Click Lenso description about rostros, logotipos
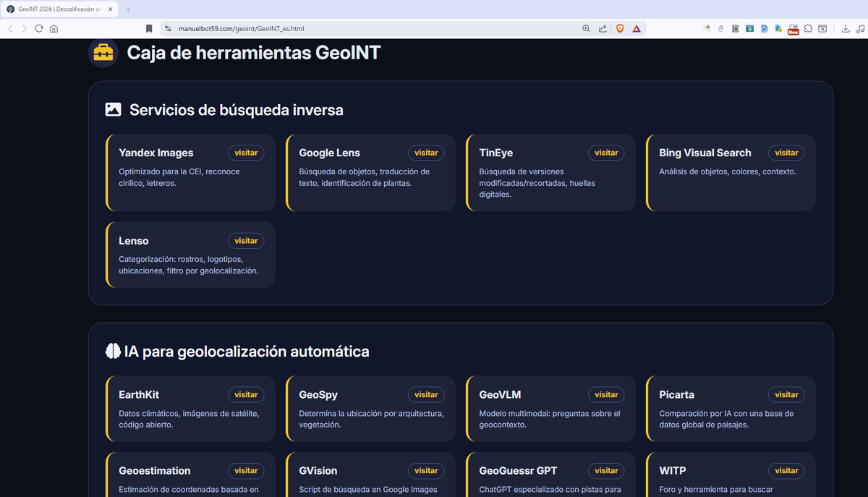This screenshot has width=868, height=497. click(x=188, y=265)
